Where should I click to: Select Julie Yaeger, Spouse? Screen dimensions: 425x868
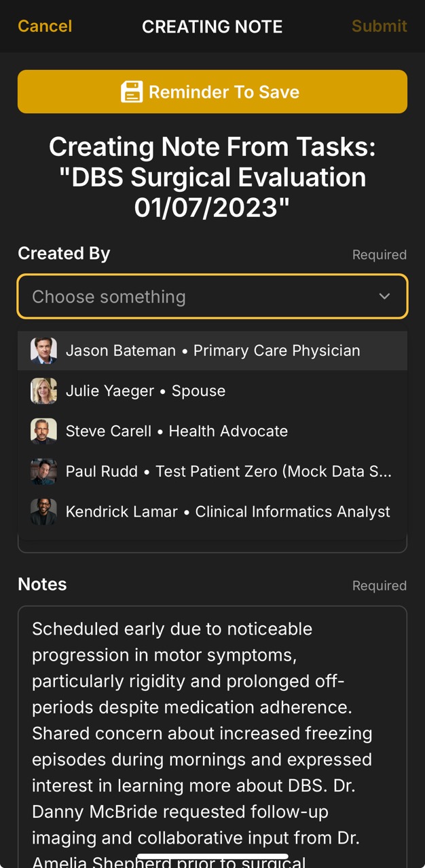212,391
